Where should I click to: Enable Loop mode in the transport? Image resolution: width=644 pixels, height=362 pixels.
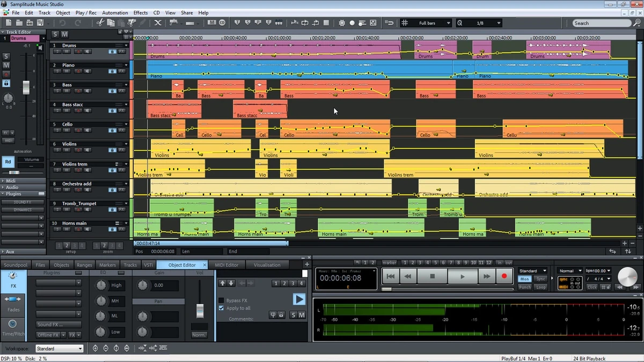(x=540, y=286)
